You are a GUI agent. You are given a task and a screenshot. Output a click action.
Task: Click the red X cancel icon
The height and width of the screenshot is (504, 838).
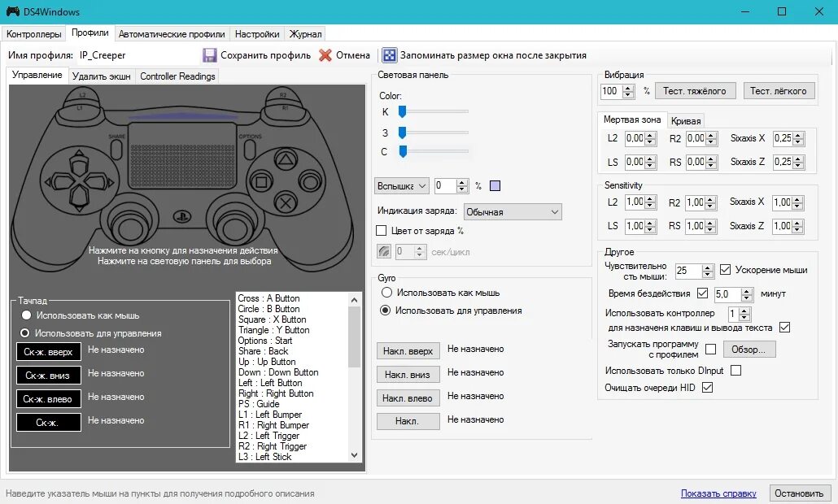[x=325, y=55]
